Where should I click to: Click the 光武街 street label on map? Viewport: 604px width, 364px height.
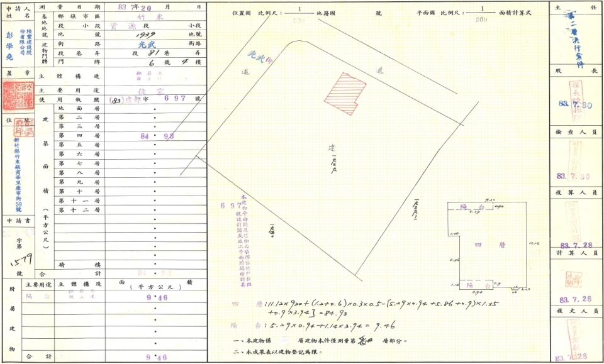(258, 58)
